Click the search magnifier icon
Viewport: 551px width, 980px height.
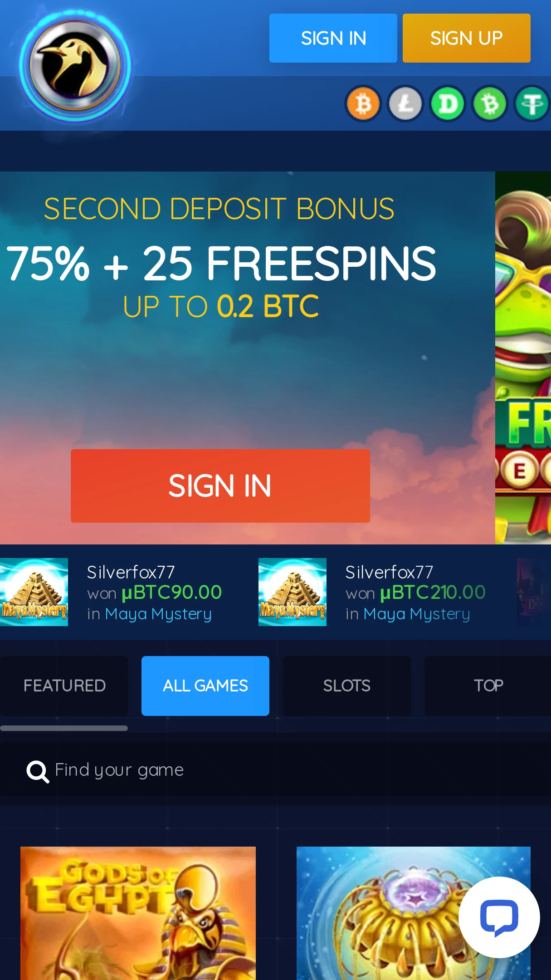pyautogui.click(x=38, y=771)
